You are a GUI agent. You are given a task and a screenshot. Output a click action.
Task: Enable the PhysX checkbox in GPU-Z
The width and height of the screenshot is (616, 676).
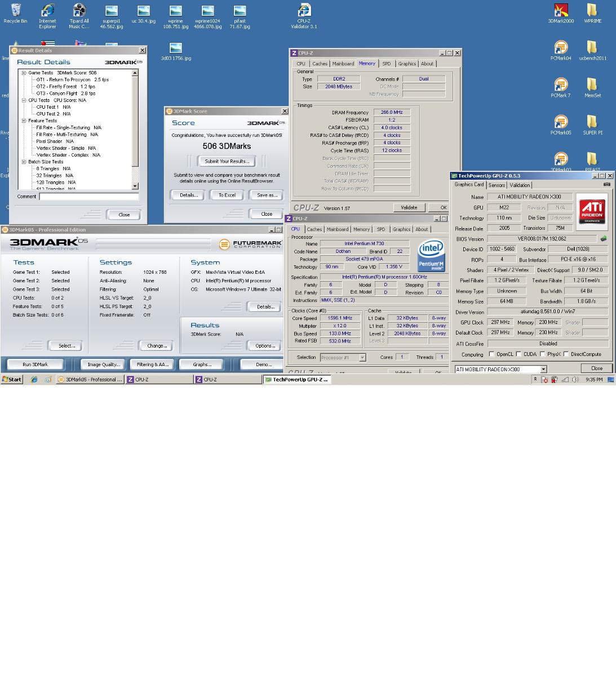click(542, 354)
